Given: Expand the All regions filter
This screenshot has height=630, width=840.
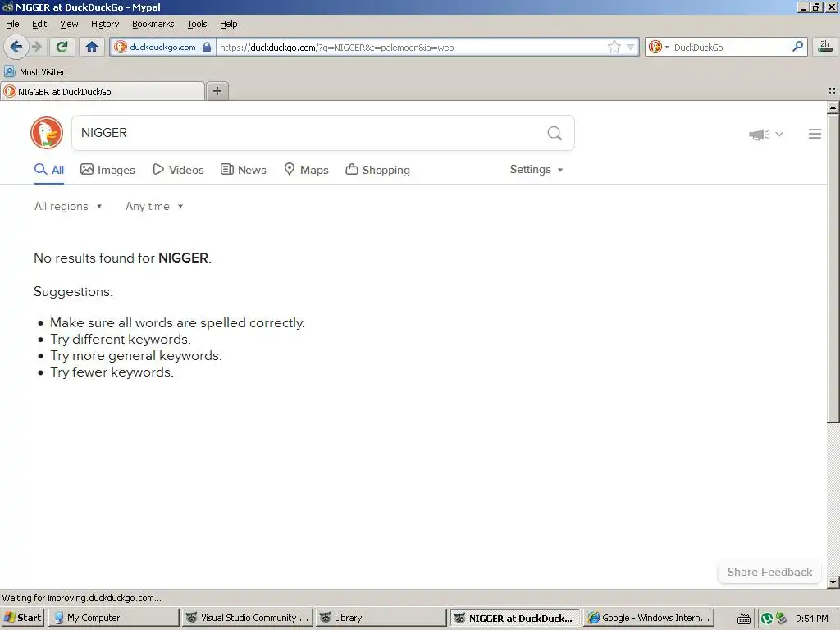Looking at the screenshot, I should click(68, 206).
